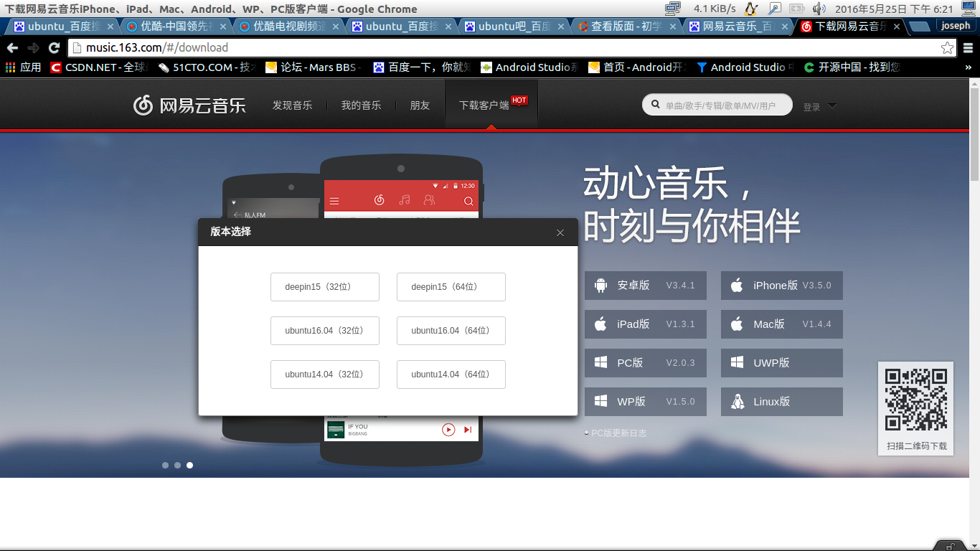Image resolution: width=980 pixels, height=551 pixels.
Task: Open 朋友 navigation item
Action: (x=420, y=105)
